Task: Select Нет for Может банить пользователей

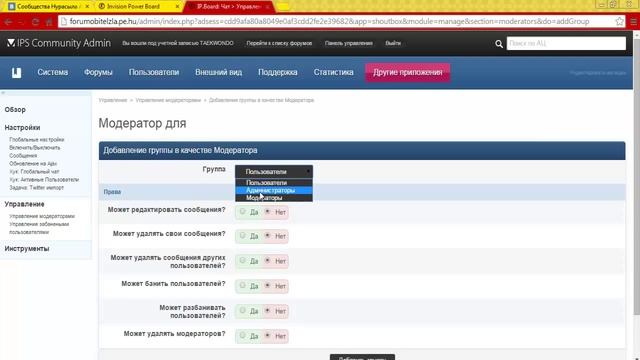Action: [268, 285]
